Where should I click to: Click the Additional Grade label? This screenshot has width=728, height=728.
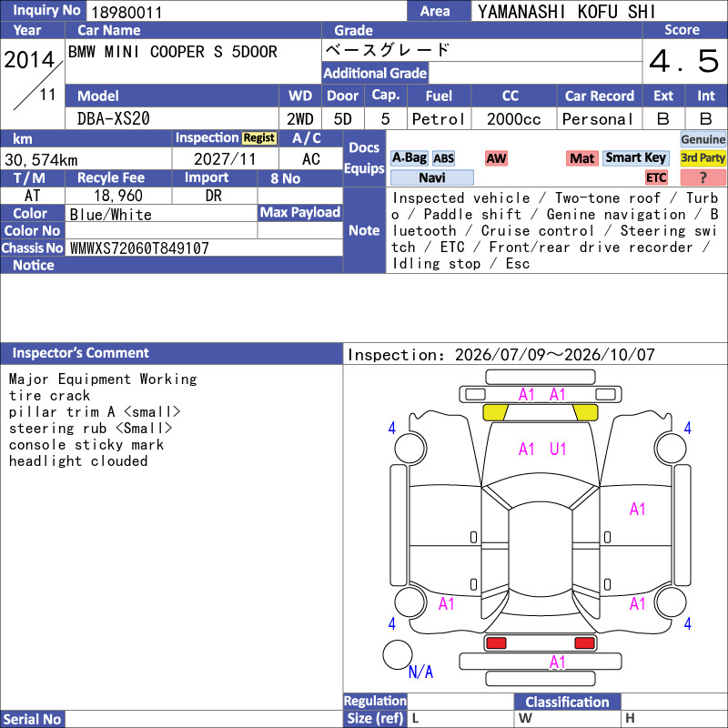click(x=375, y=73)
